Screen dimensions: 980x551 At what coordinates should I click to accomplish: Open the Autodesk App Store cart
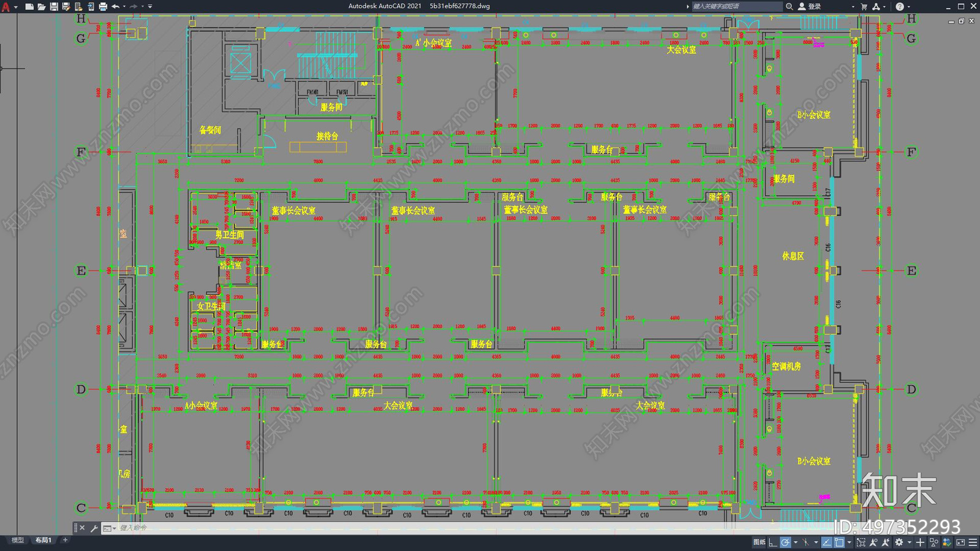(x=864, y=6)
